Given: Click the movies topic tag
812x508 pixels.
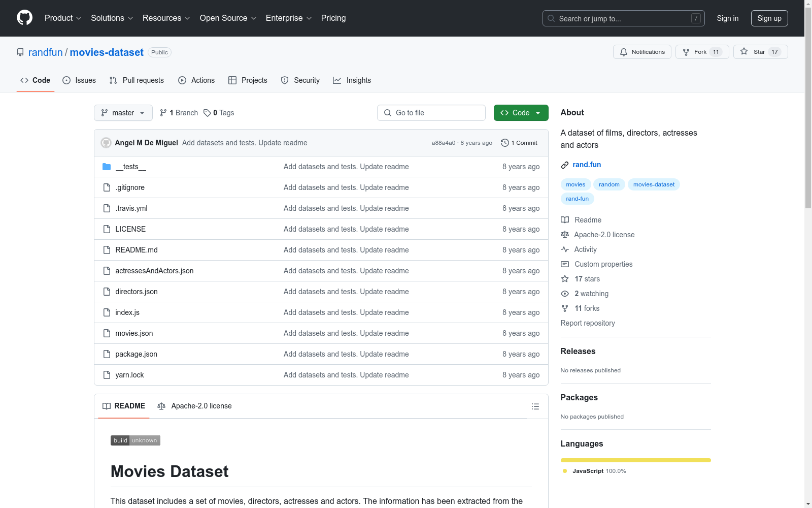Looking at the screenshot, I should 576,184.
